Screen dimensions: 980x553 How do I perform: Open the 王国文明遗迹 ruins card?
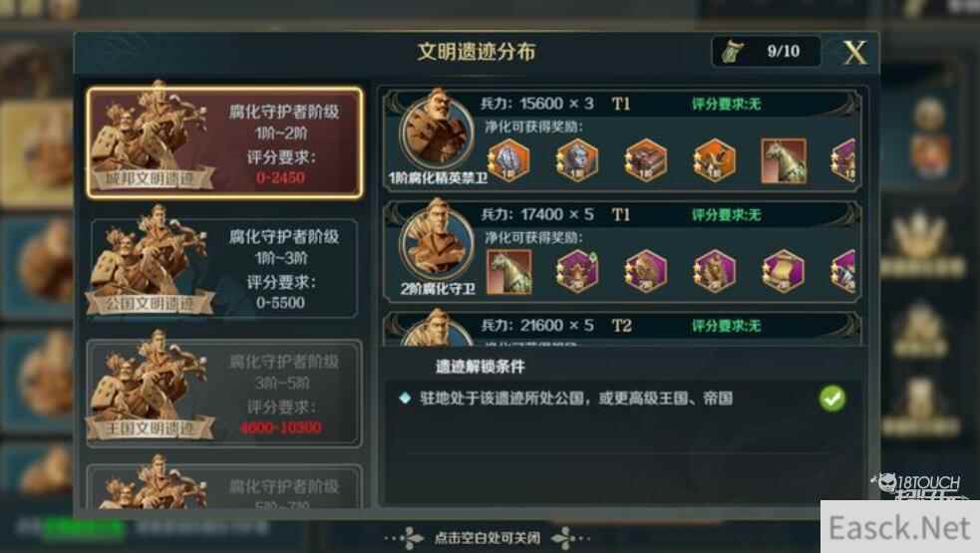point(224,393)
